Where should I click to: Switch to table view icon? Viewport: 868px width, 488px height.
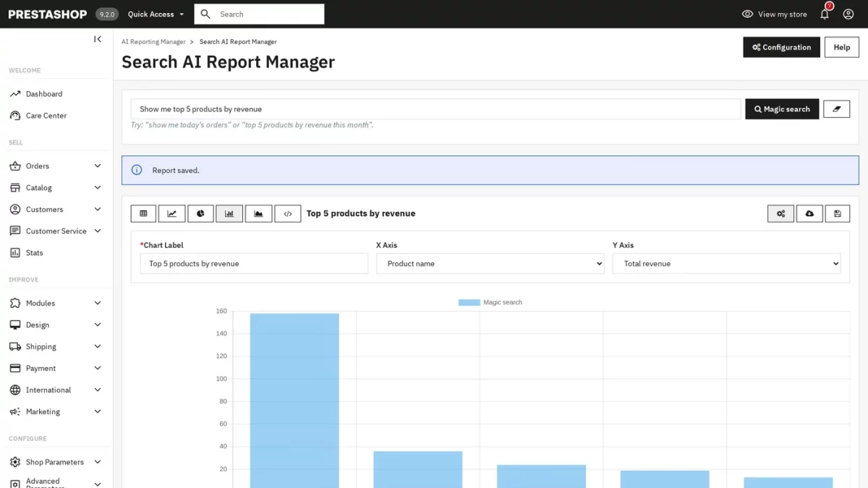click(x=143, y=213)
